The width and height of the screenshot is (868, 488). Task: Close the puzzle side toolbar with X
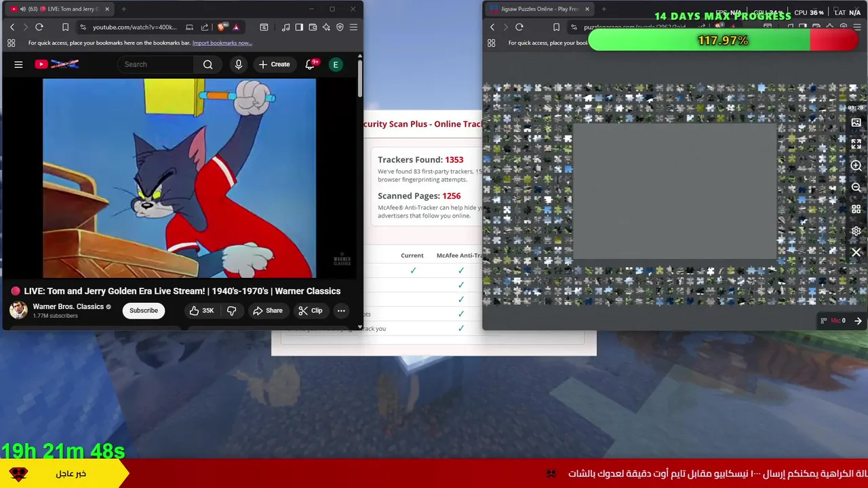coord(856,252)
